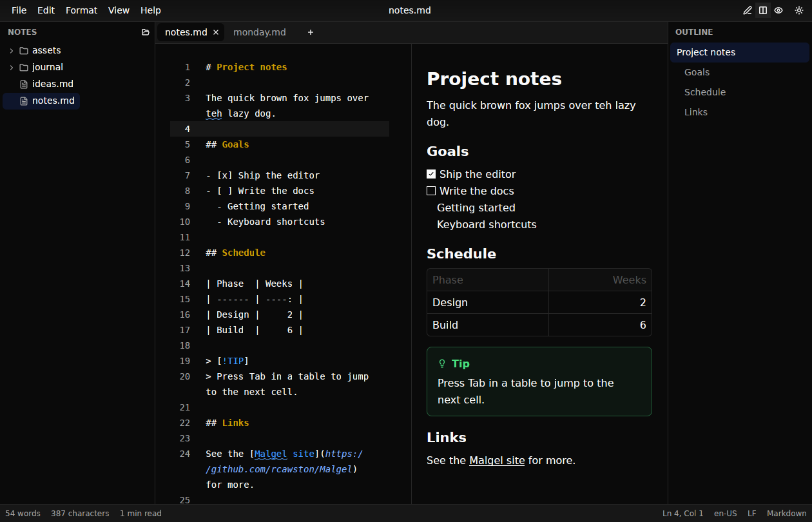The width and height of the screenshot is (812, 522).
Task: Click the 387 characters count
Action: [x=80, y=514]
